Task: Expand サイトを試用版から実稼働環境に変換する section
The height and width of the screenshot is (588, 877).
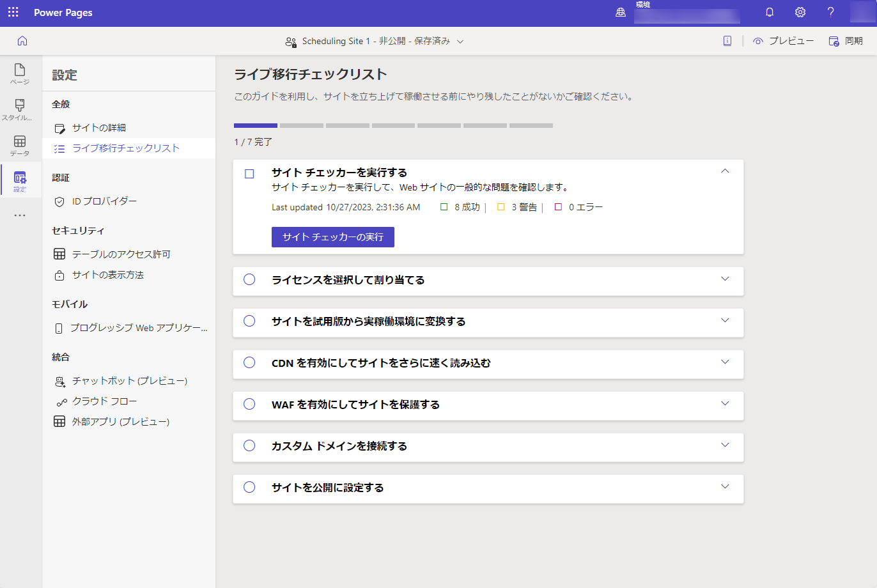Action: (725, 320)
